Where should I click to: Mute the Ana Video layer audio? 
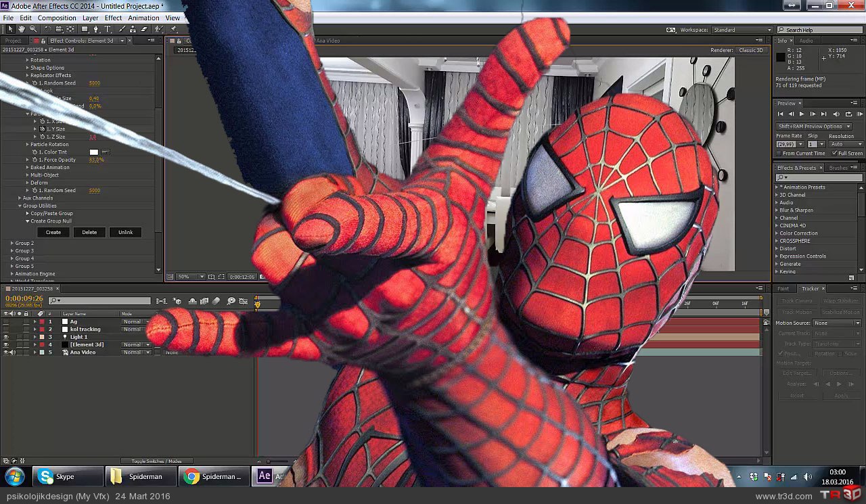tap(13, 352)
